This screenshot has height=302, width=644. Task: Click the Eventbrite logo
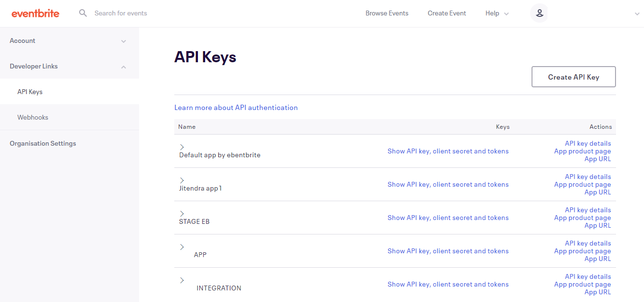point(35,13)
